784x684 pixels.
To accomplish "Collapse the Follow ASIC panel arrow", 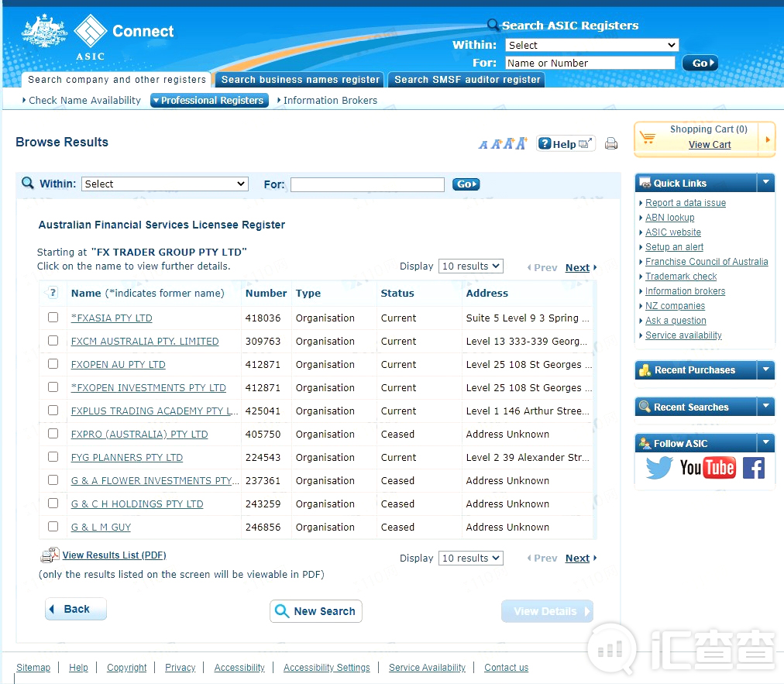I will (765, 443).
